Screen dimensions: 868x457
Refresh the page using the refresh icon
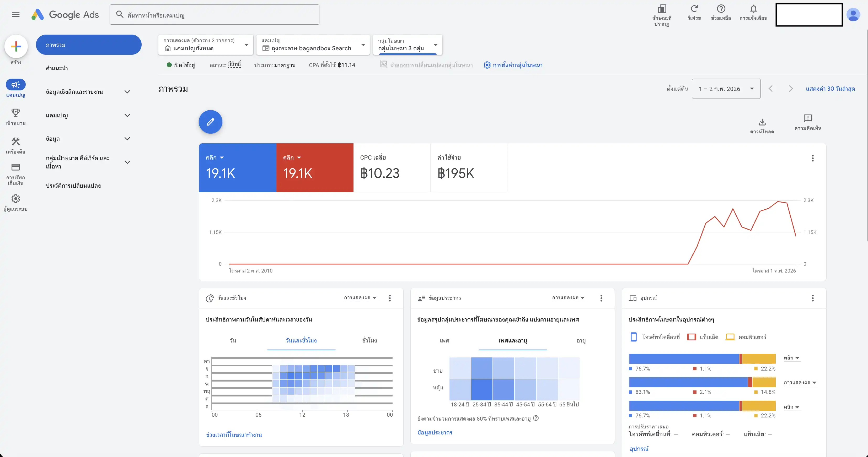tap(694, 9)
